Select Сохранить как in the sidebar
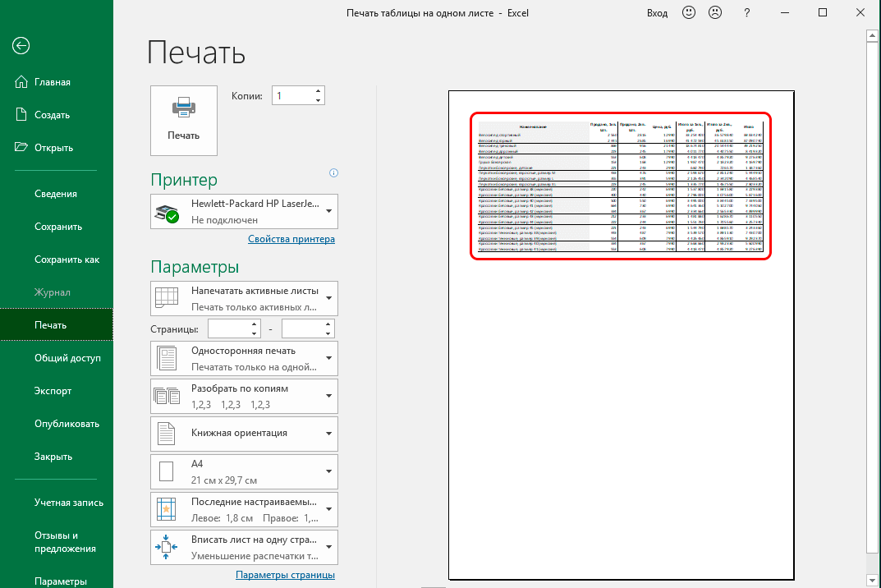Screen dimensions: 881x588 pyautogui.click(x=56, y=260)
